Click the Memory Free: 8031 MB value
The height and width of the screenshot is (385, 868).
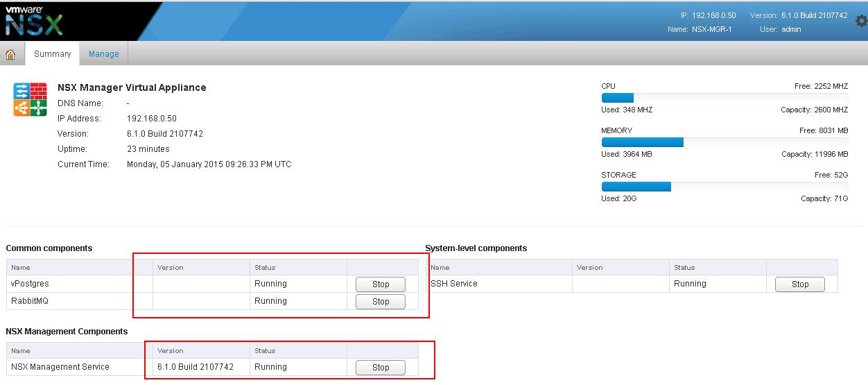[x=824, y=131]
